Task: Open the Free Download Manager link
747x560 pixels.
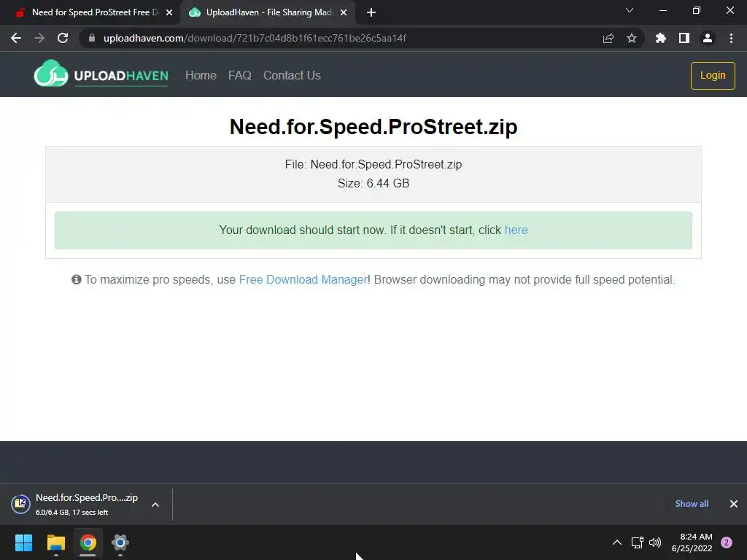Action: [x=303, y=279]
